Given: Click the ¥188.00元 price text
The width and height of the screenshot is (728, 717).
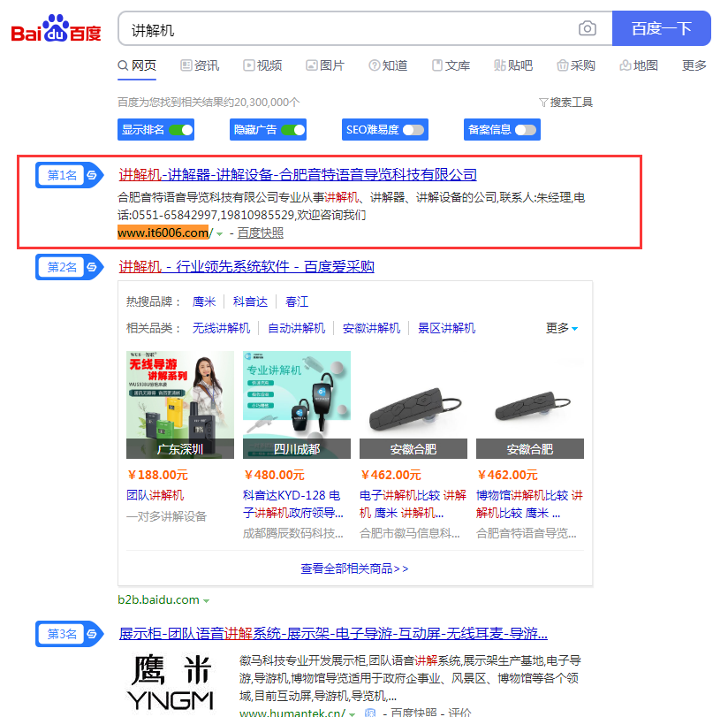Looking at the screenshot, I should 157,475.
